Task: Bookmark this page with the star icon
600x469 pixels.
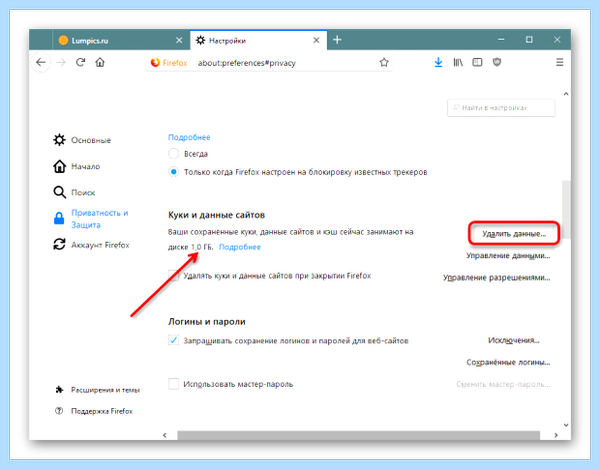Action: pos(384,62)
